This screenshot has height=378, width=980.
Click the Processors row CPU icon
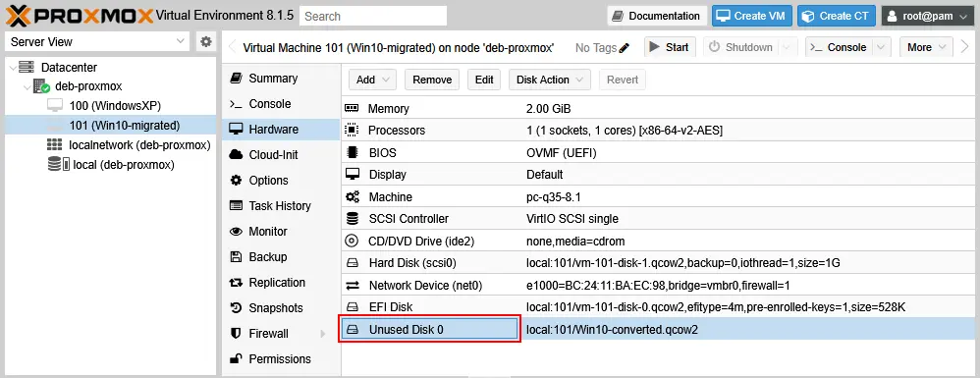(x=352, y=131)
